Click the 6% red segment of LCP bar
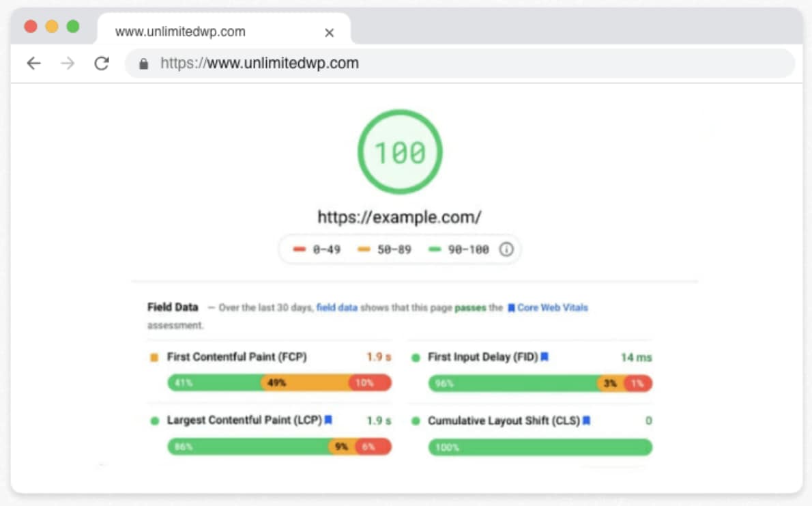The width and height of the screenshot is (812, 506). pos(373,447)
